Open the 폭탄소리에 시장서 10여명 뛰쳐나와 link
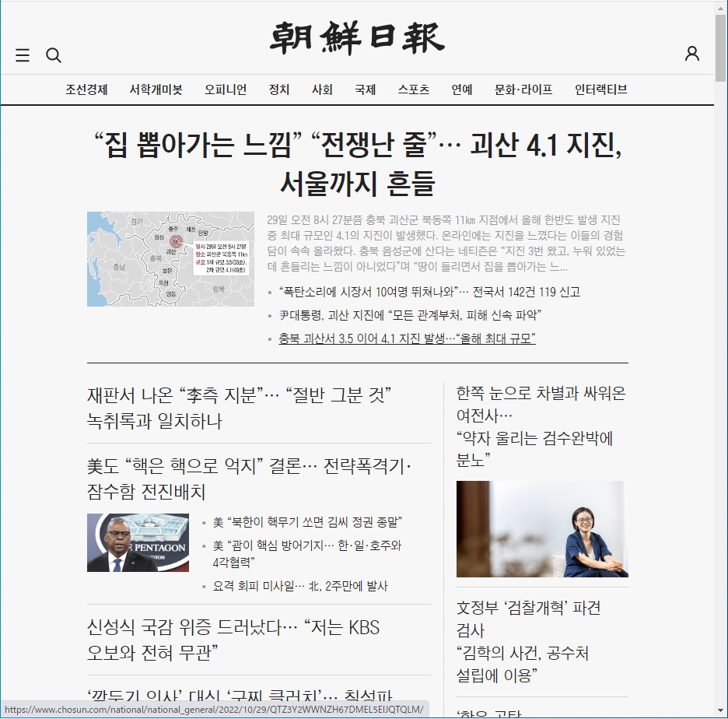The image size is (728, 719). coord(429,293)
